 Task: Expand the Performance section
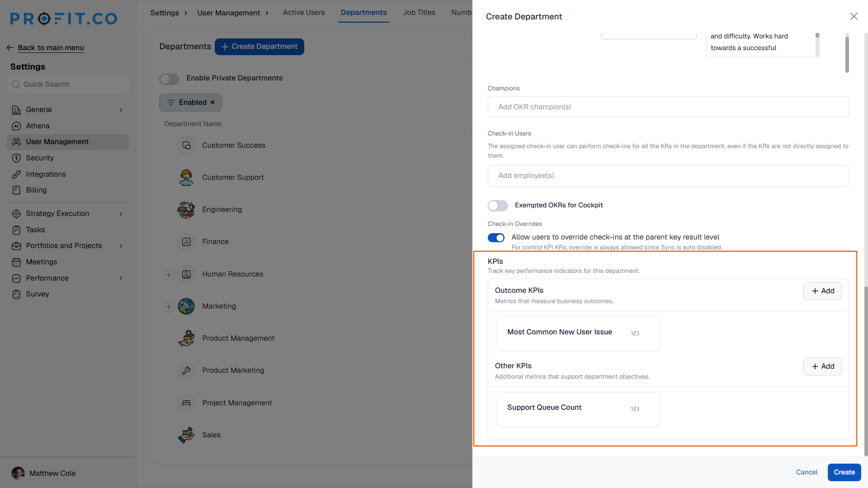pos(121,278)
